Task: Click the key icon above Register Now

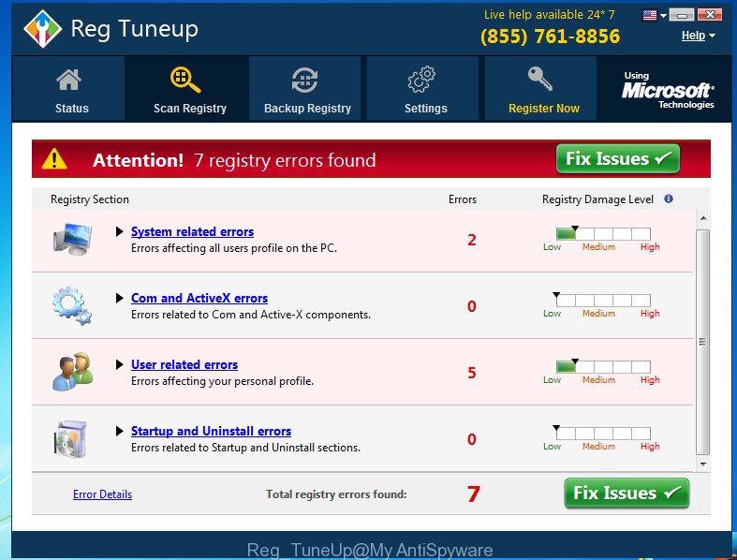Action: tap(539, 79)
